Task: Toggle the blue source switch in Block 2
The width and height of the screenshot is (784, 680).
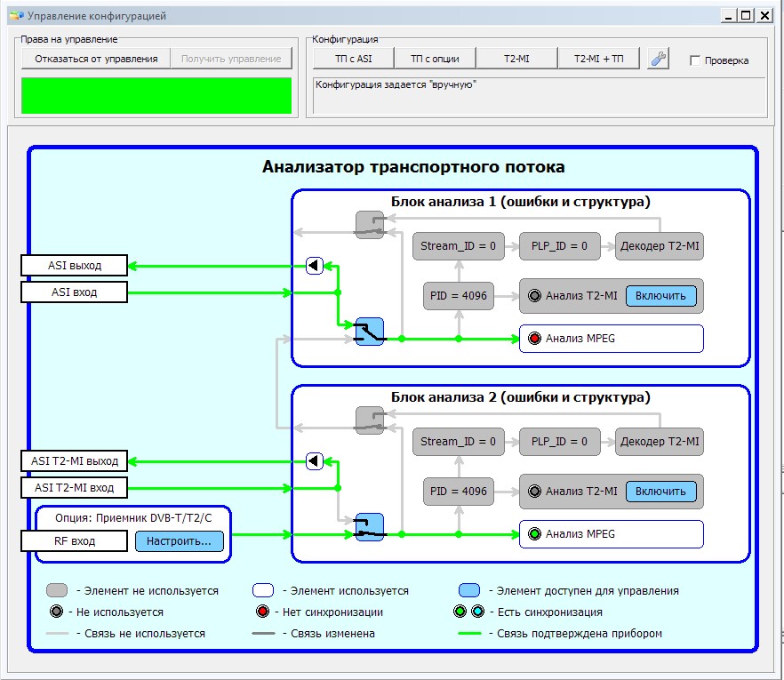Action: [370, 527]
